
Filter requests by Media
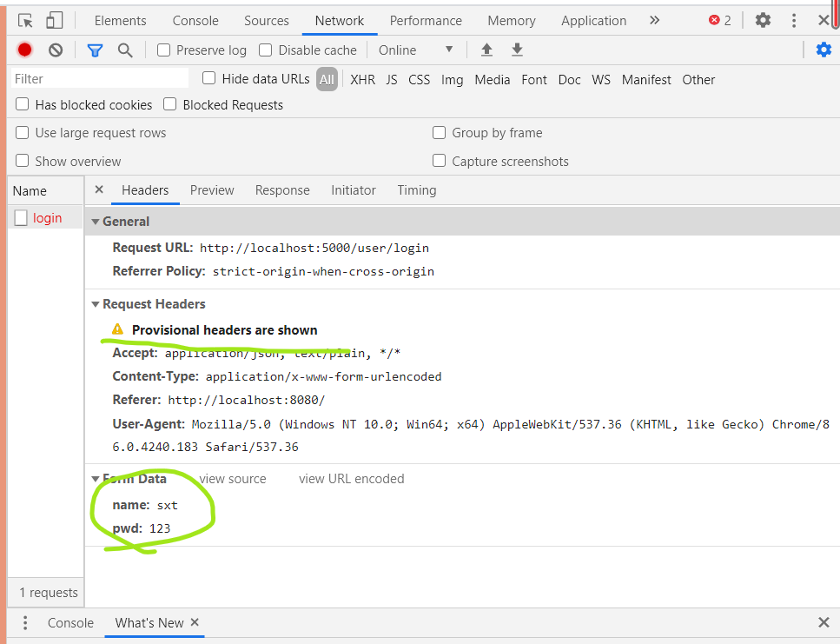pos(493,79)
